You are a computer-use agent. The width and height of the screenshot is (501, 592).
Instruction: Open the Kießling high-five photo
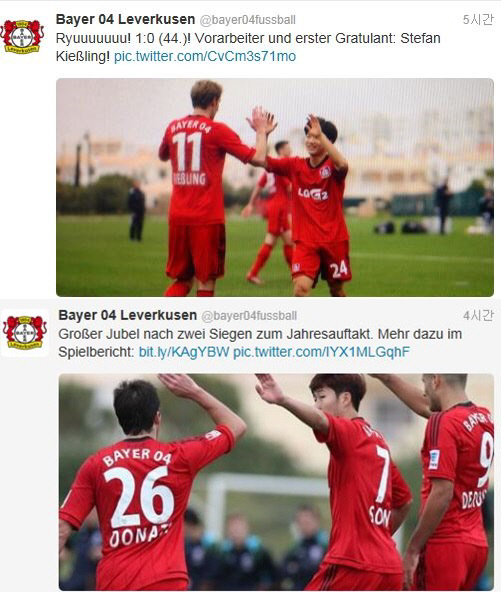[275, 187]
